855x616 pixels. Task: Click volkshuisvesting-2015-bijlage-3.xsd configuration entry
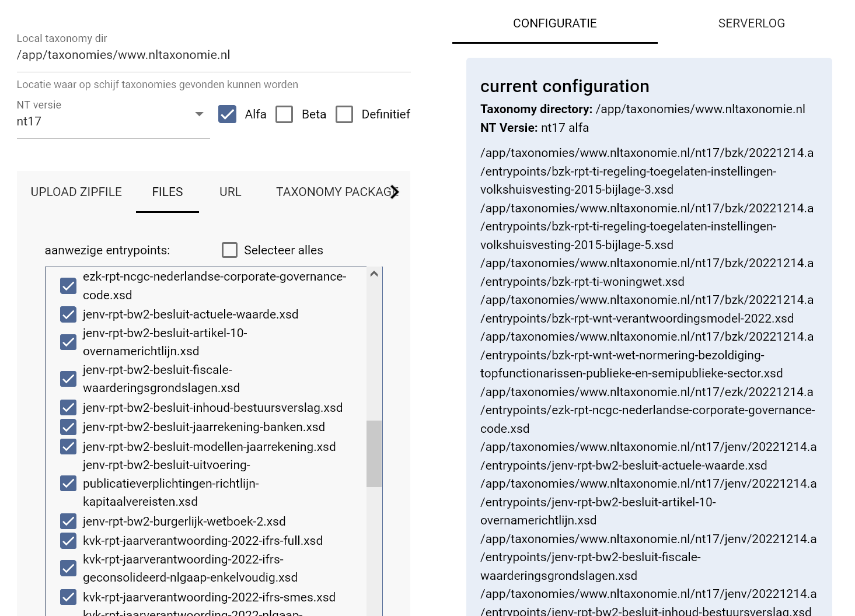pos(647,171)
